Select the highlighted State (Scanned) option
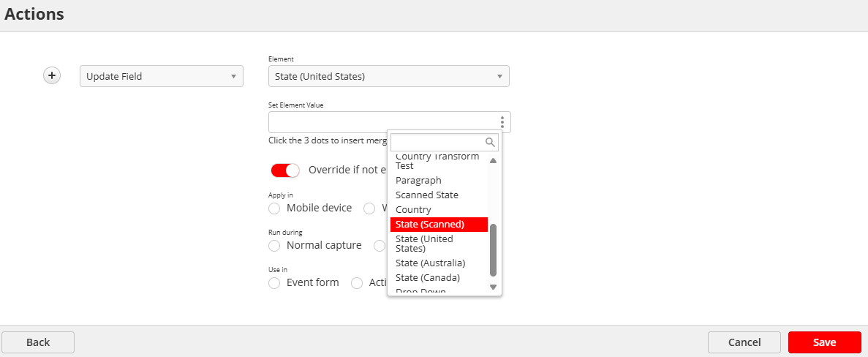 439,224
